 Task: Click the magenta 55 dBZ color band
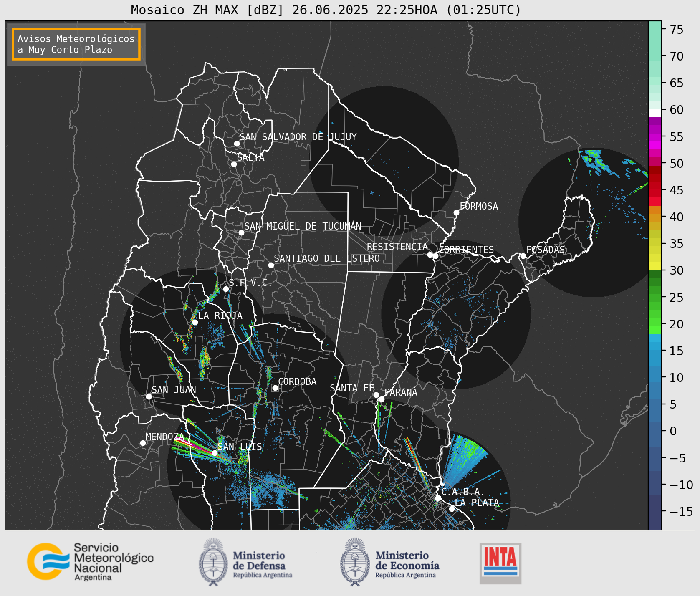point(655,137)
